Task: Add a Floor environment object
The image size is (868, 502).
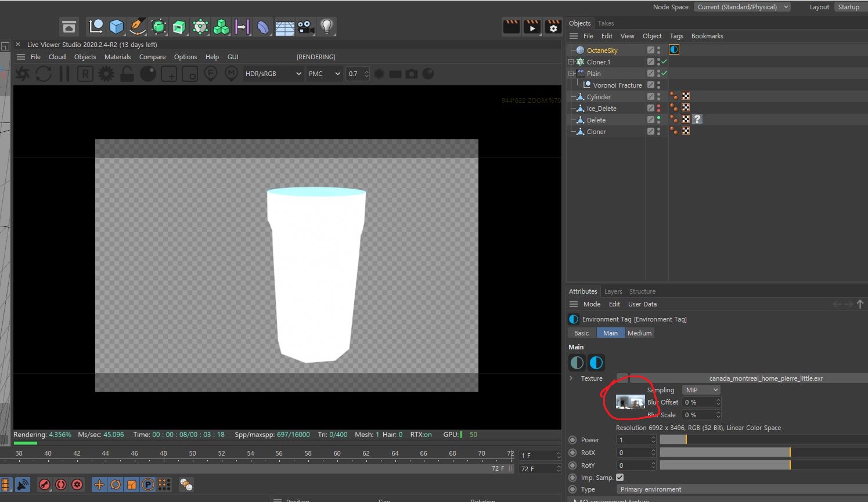Action: point(284,27)
